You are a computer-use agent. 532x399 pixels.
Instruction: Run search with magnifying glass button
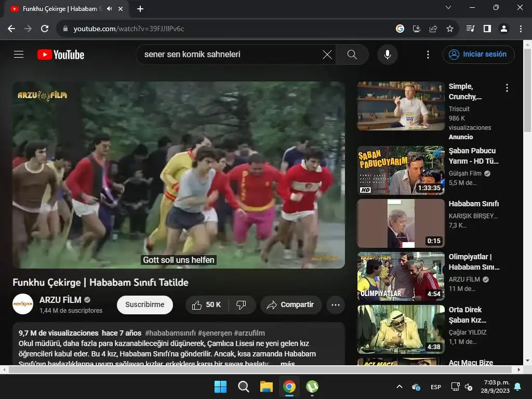(x=352, y=54)
